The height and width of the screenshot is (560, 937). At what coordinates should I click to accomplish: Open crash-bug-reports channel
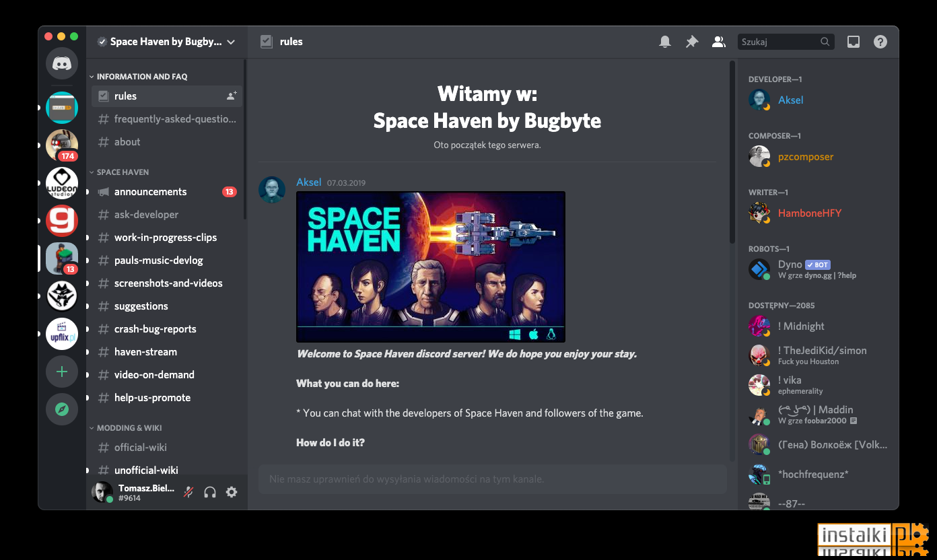coord(167,329)
